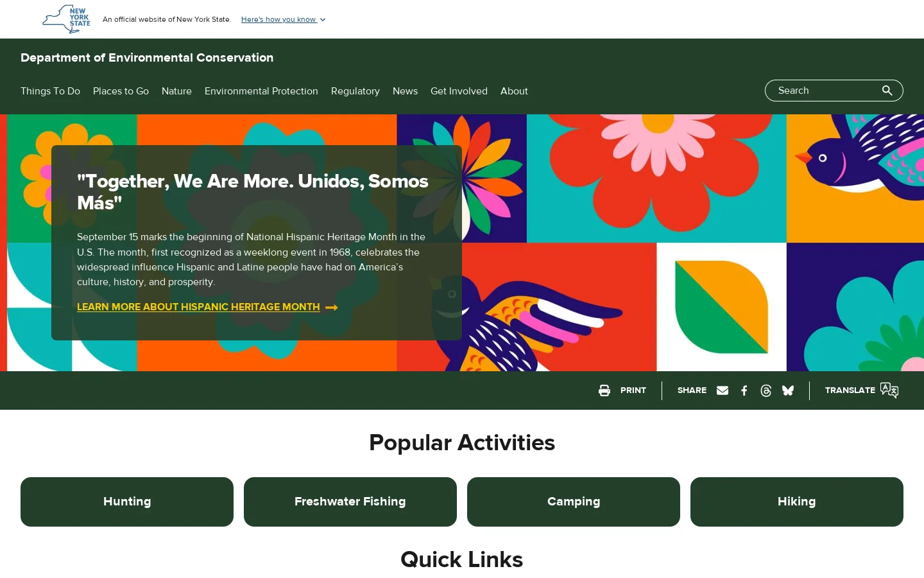Click the printer icon
The image size is (924, 578).
[604, 390]
